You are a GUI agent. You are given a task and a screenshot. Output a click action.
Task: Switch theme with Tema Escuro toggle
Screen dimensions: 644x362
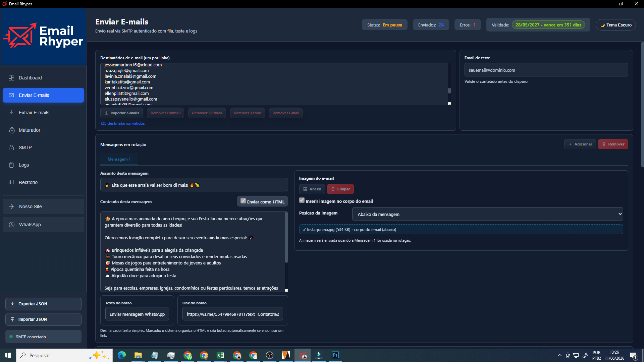pyautogui.click(x=616, y=25)
